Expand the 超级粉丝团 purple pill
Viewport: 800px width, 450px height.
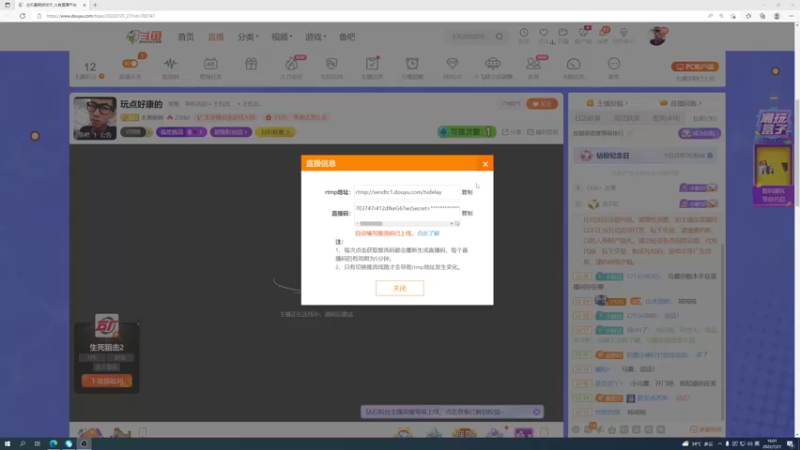(231, 132)
